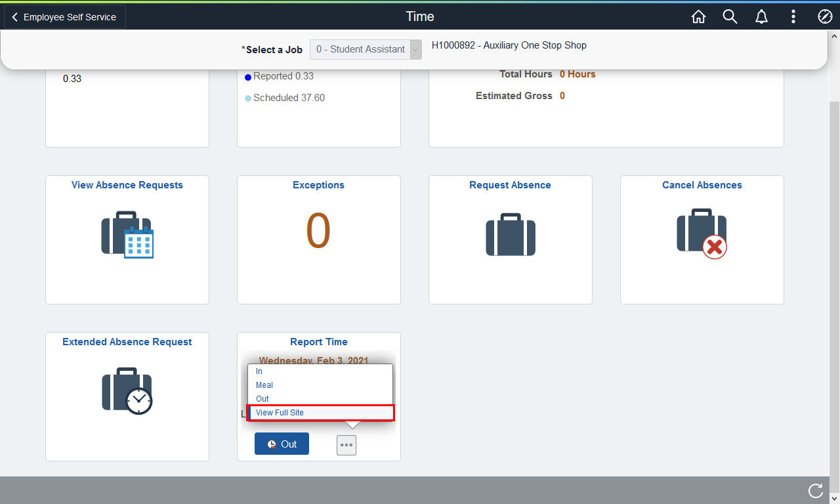Click the Employee Self Service back button
This screenshot has width=840, height=504.
pyautogui.click(x=64, y=17)
